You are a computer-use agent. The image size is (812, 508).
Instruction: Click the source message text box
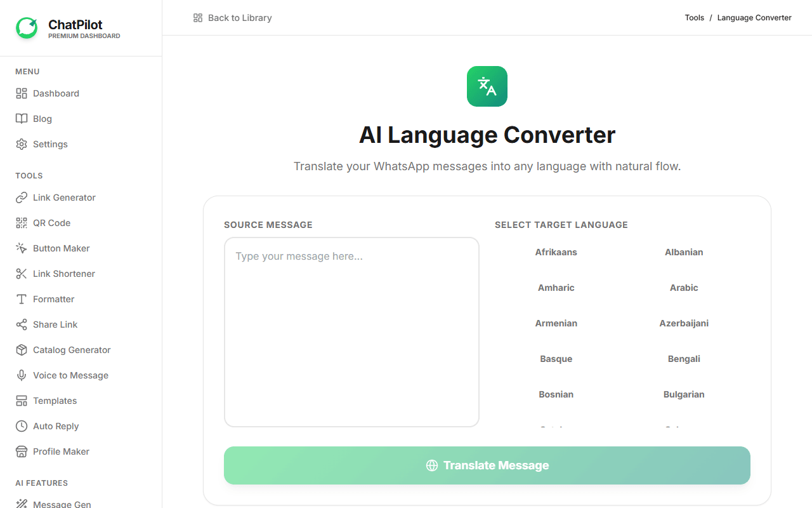[x=351, y=332]
